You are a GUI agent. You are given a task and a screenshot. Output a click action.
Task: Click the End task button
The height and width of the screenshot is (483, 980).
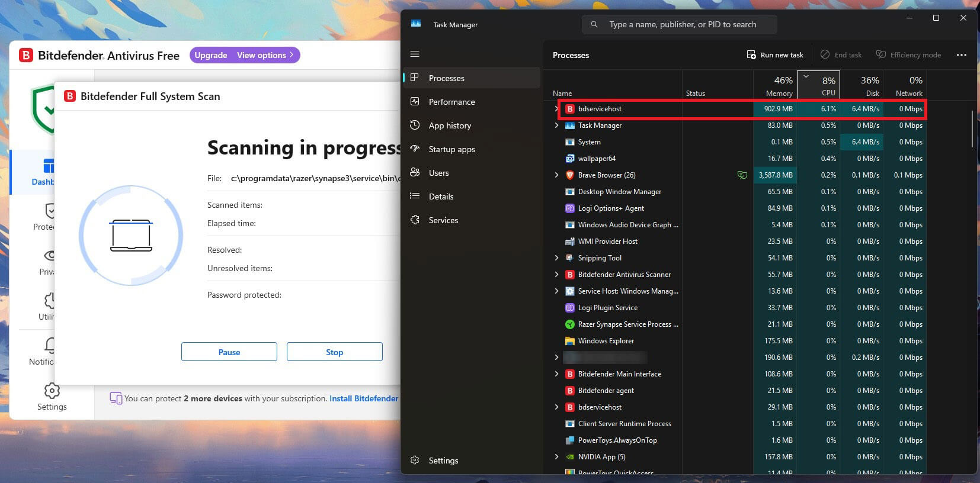841,55
